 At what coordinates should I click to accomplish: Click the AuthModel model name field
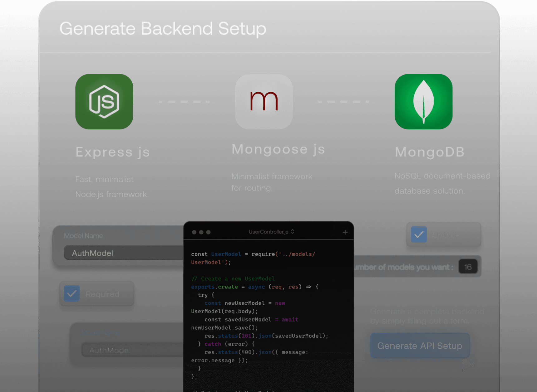(x=124, y=253)
